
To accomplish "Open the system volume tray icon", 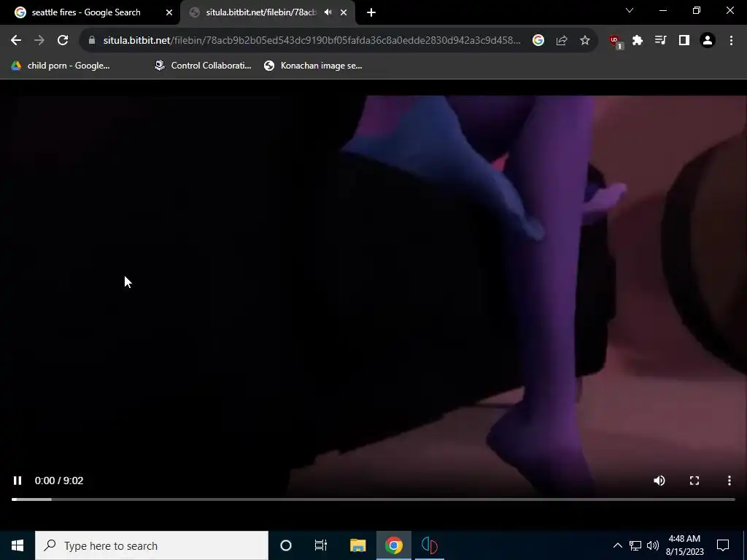I will [x=653, y=545].
